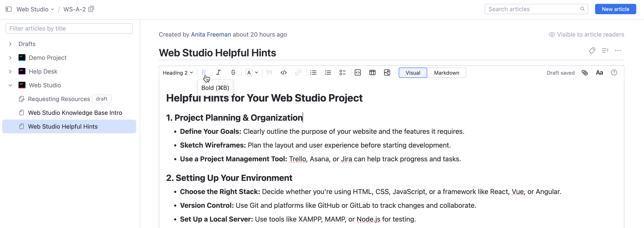Insert a bulleted list
This screenshot has height=228, width=644.
[x=313, y=72]
